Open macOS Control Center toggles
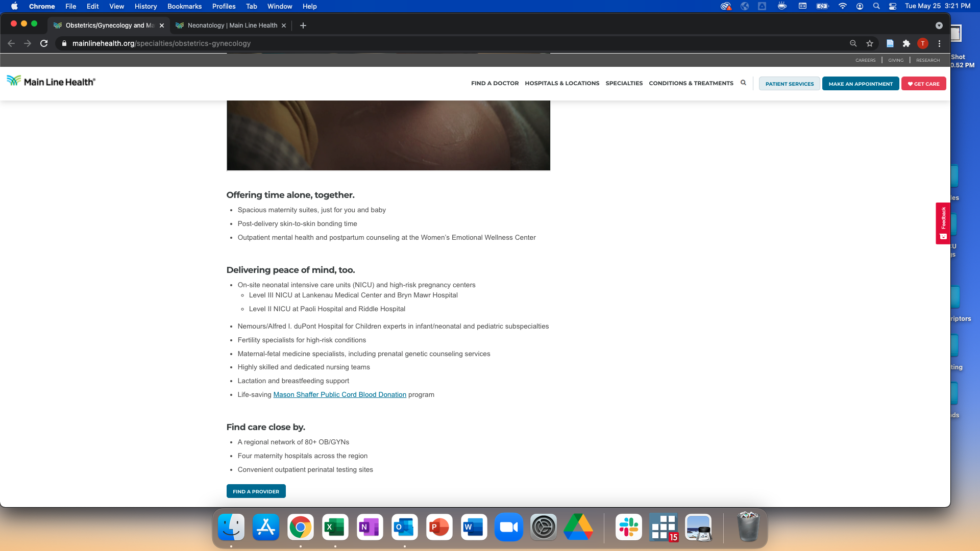This screenshot has width=980, height=551. [x=893, y=6]
